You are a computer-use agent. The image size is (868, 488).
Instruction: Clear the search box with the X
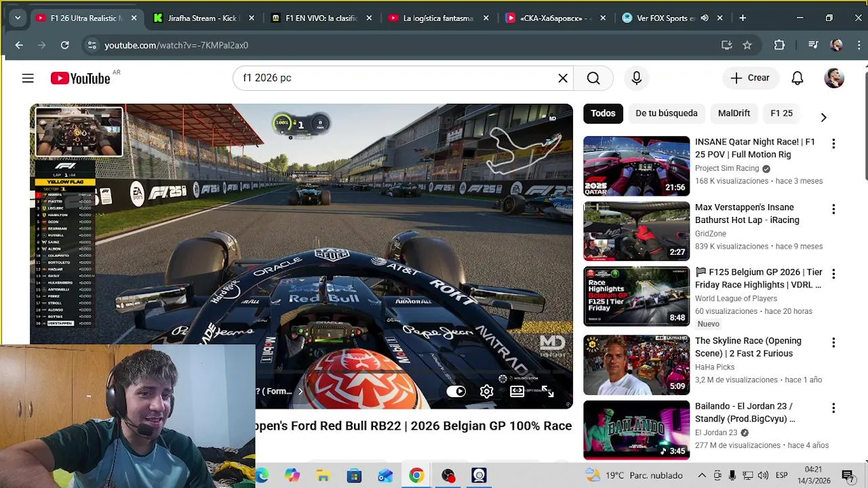click(x=563, y=78)
